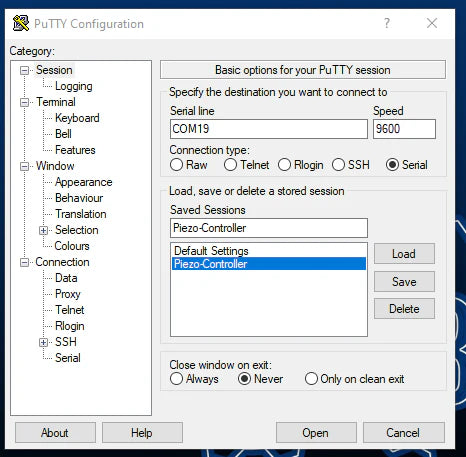Open the Translation category
The height and width of the screenshot is (457, 466).
tap(81, 214)
